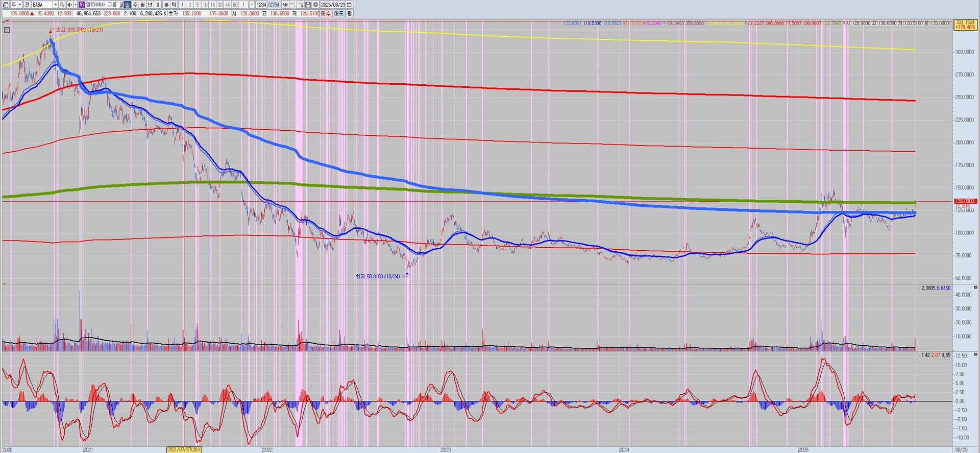Open symbol search with the magnifier icon
980x453 pixels.
[62, 5]
